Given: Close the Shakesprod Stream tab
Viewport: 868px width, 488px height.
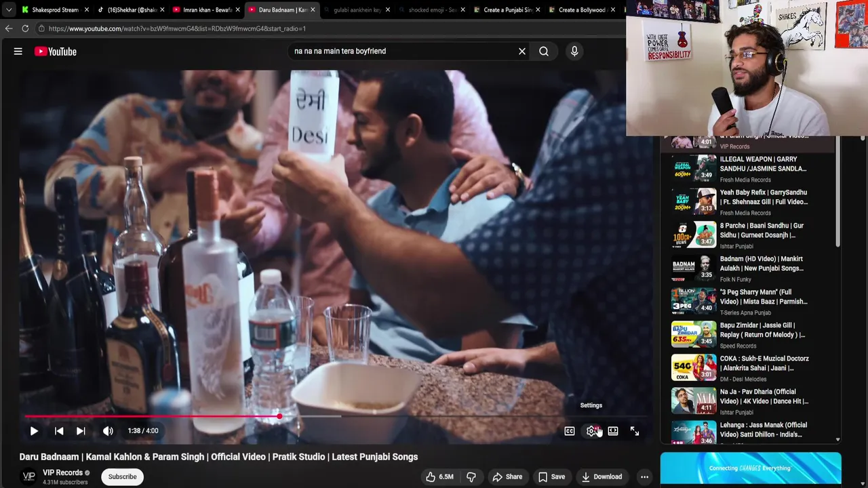Looking at the screenshot, I should 87,10.
